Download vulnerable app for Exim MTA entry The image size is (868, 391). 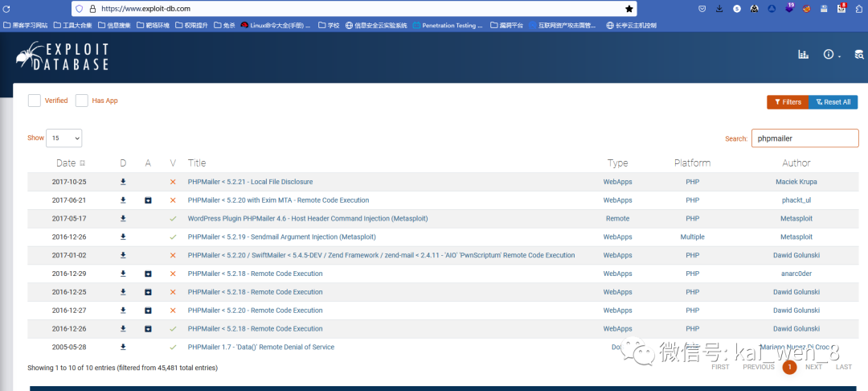click(148, 200)
